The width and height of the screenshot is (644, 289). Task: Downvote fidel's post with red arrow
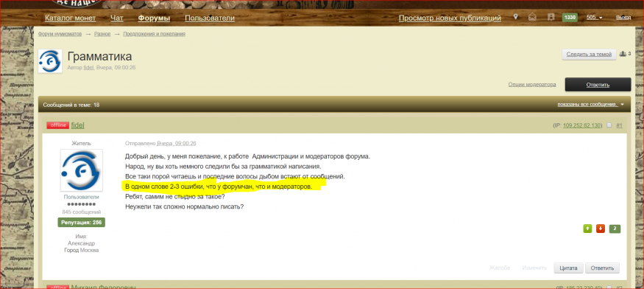(601, 229)
